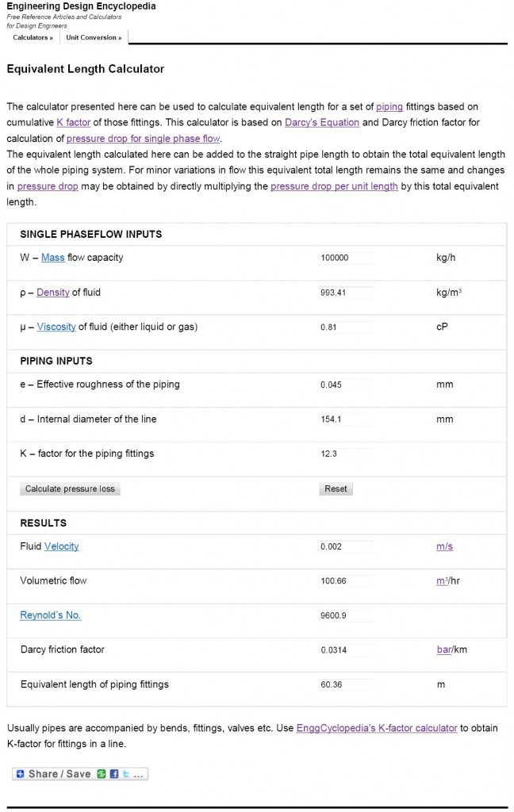Open the Density reference link

[x=52, y=292]
